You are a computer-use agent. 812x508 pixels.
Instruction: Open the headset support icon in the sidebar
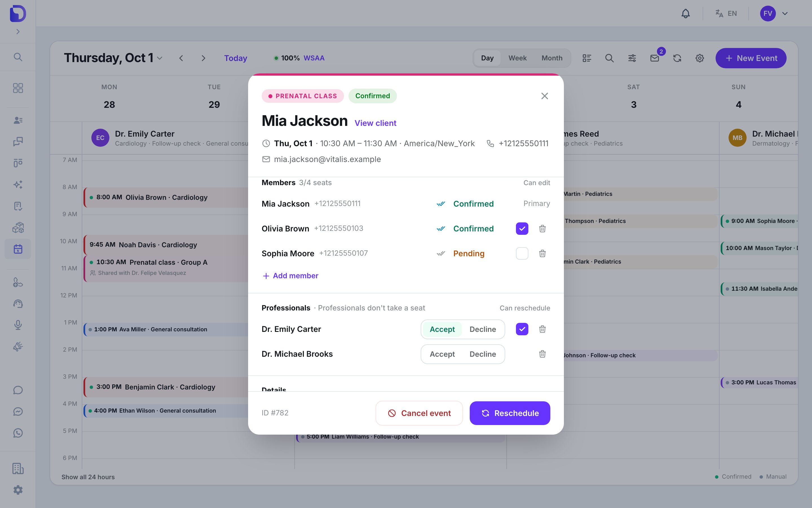click(x=18, y=304)
